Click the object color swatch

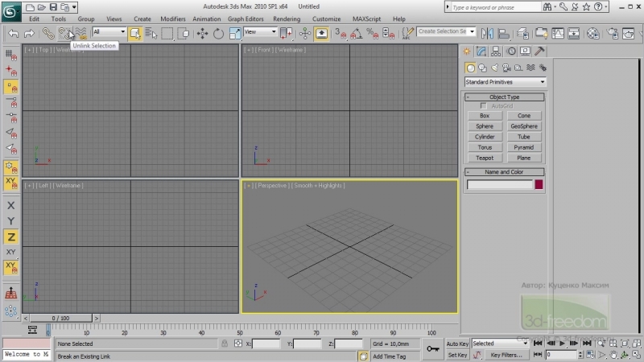coord(539,185)
